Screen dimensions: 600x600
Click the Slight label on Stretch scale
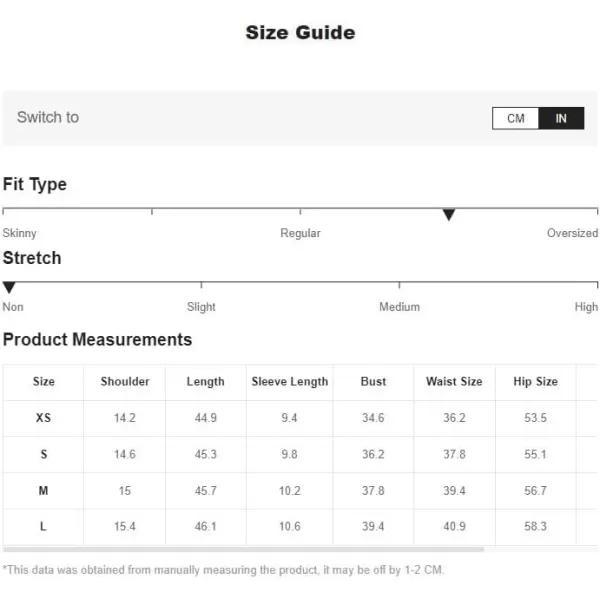(201, 307)
